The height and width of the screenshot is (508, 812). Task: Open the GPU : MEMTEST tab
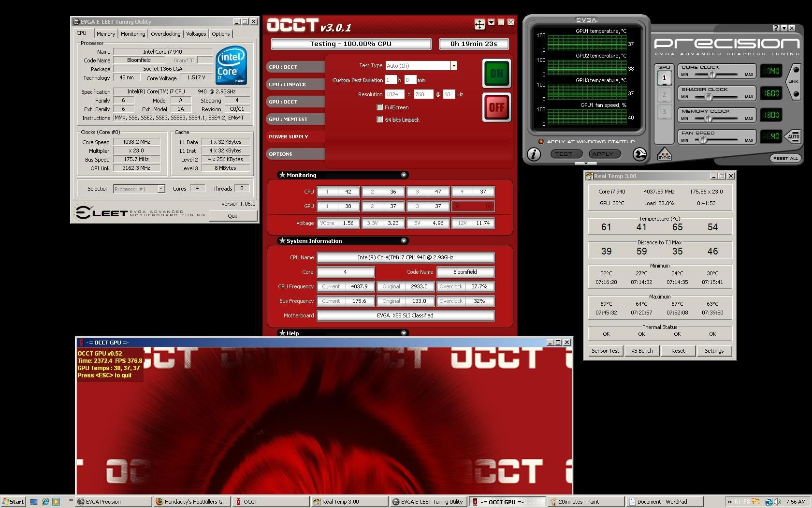pos(295,119)
